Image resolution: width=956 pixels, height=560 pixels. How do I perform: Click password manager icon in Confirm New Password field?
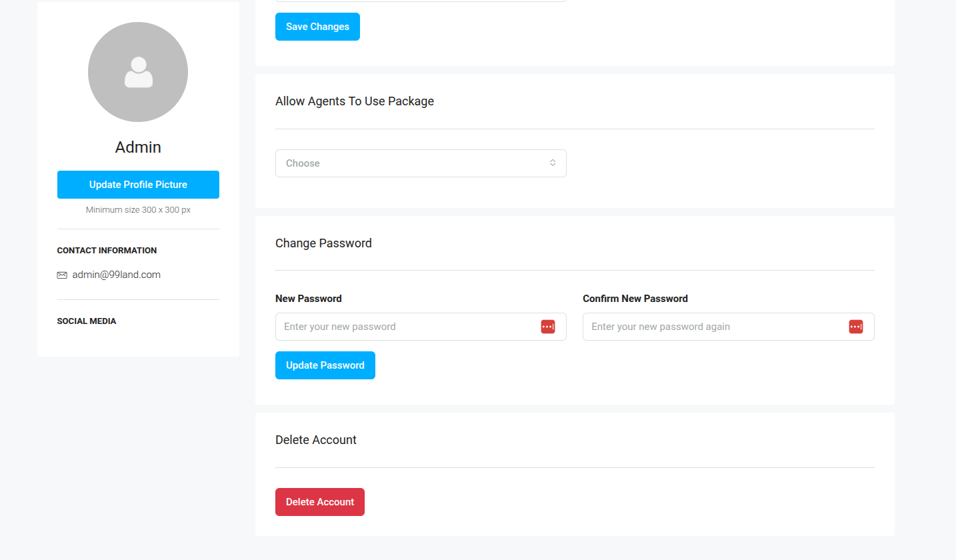click(x=855, y=327)
